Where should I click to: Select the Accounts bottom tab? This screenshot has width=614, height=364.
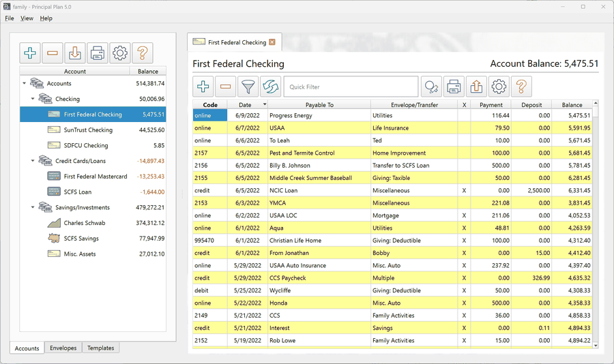pyautogui.click(x=27, y=348)
